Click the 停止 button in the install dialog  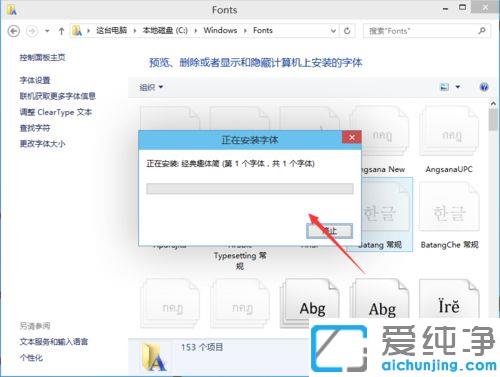329,231
